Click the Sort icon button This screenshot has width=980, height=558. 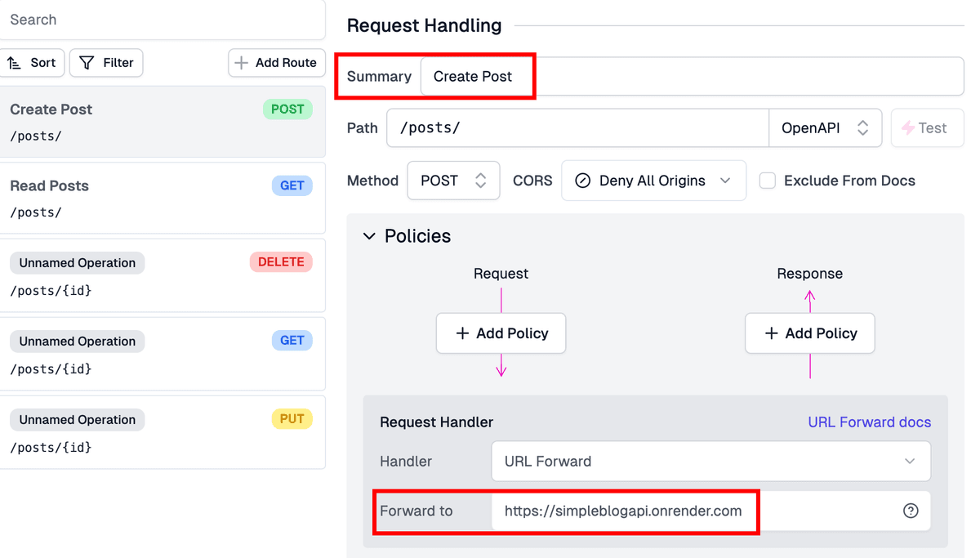click(x=15, y=63)
